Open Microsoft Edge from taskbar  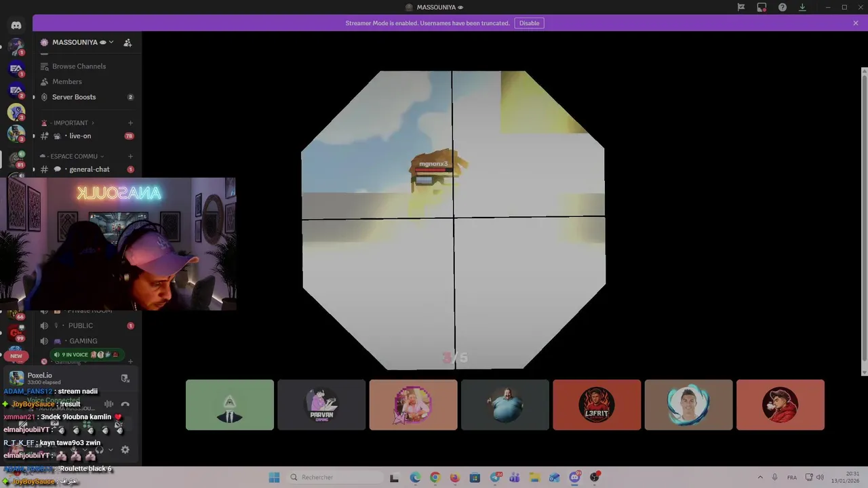tap(415, 477)
